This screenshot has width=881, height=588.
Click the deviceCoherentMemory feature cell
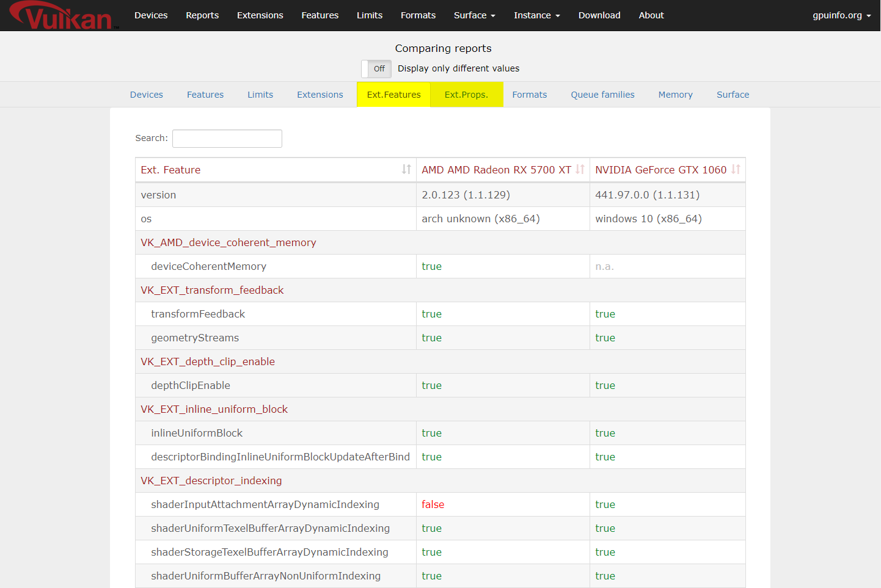coord(276,266)
